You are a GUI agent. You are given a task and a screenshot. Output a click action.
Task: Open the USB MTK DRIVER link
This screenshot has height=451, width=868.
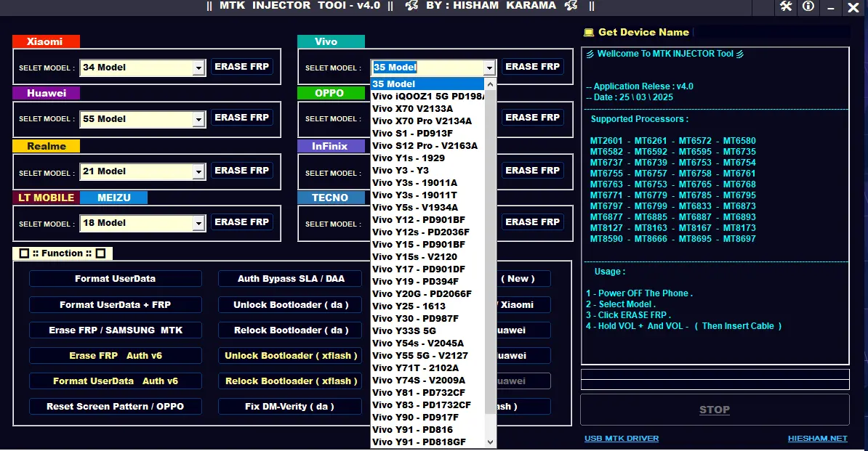[621, 438]
